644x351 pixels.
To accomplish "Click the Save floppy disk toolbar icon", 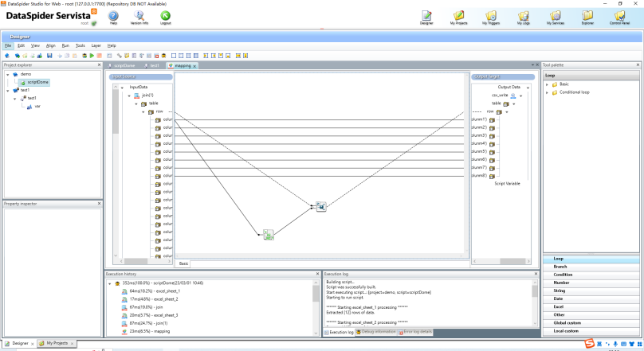I will pos(49,56).
